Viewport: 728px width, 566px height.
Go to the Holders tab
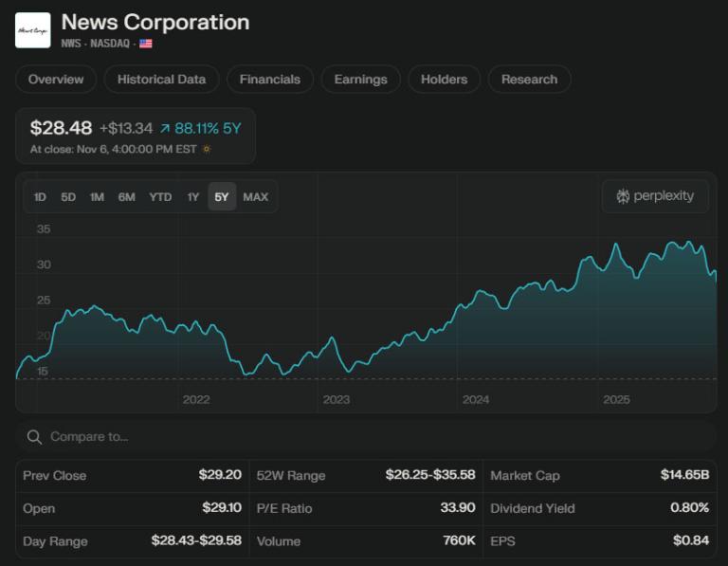(x=444, y=80)
